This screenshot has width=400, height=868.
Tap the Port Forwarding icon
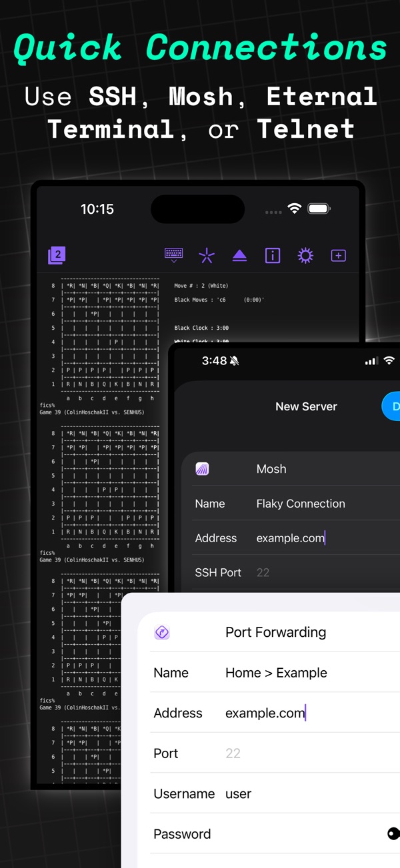[x=162, y=632]
